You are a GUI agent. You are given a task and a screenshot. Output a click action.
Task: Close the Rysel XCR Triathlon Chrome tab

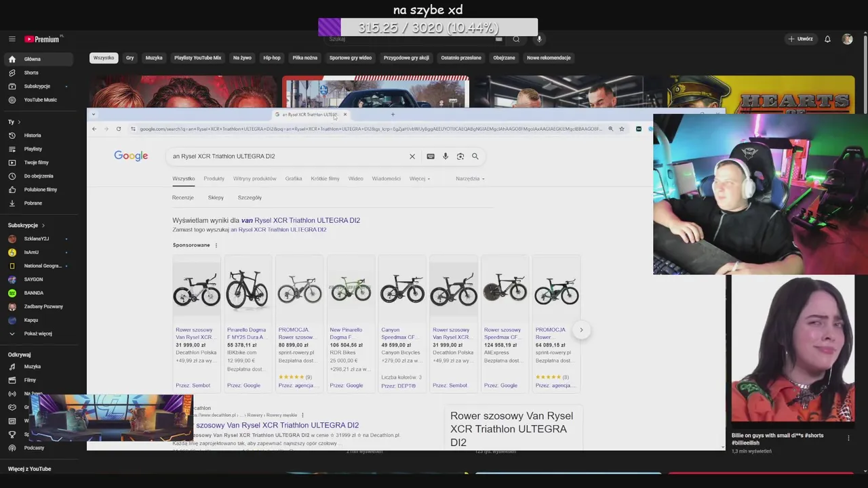[x=344, y=115]
